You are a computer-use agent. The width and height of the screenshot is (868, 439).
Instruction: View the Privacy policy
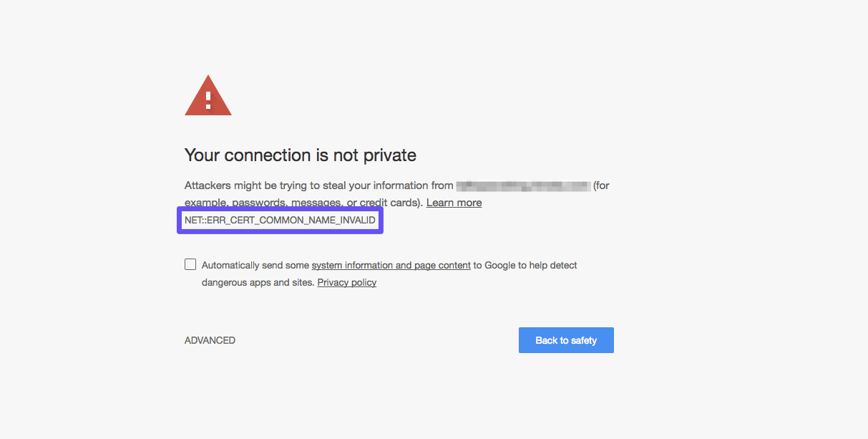(346, 282)
